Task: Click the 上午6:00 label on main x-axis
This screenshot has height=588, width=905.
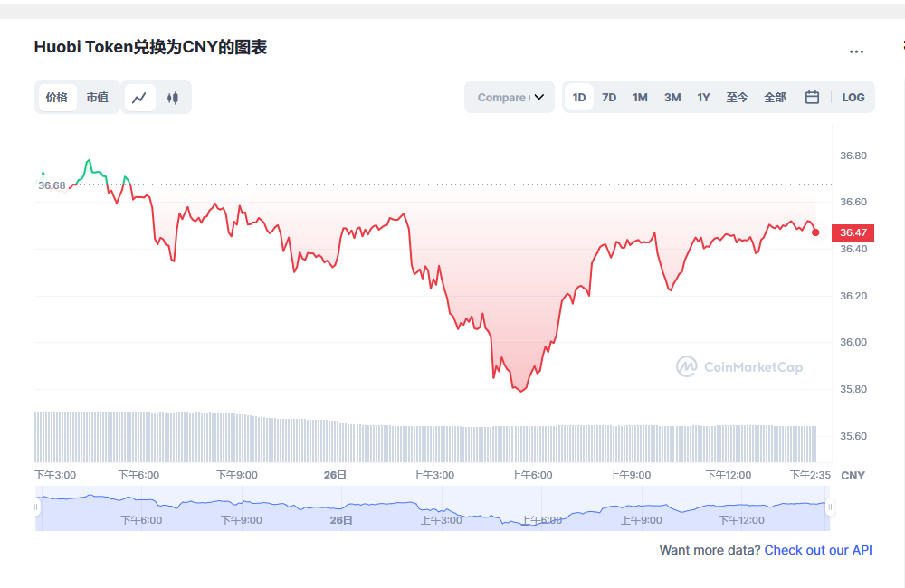Action: click(x=531, y=475)
